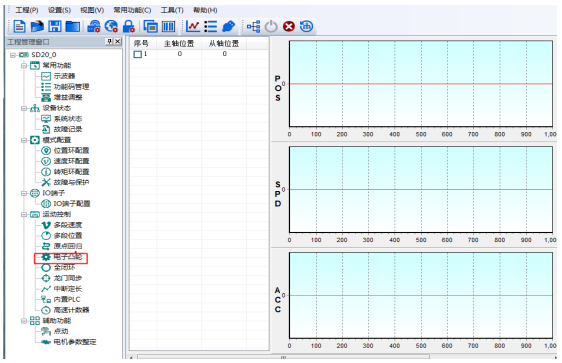Collapse the IO端子 tree group

tap(24, 193)
